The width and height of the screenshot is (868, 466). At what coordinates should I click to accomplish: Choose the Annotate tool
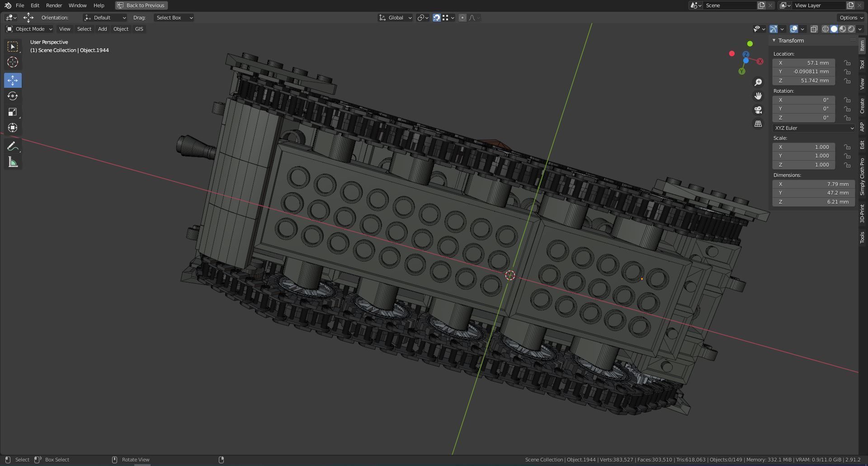pyautogui.click(x=13, y=146)
